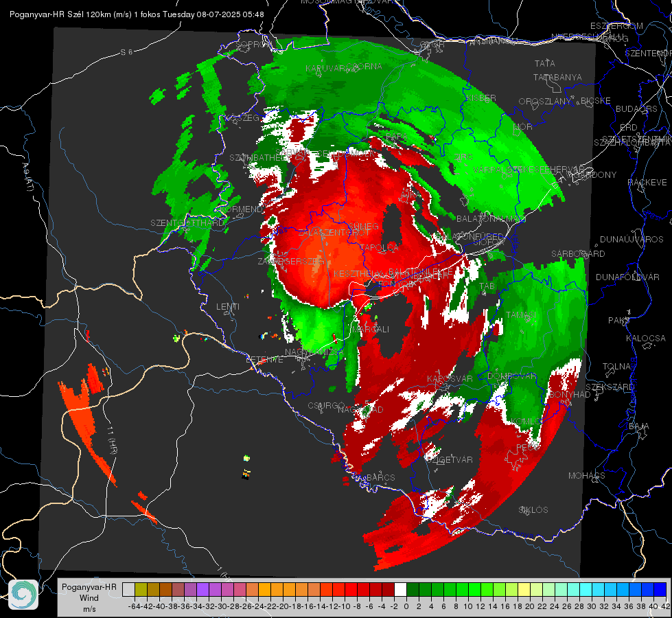Select the yellow swatch in the wind legend
The height and width of the screenshot is (618, 672).
(524, 589)
